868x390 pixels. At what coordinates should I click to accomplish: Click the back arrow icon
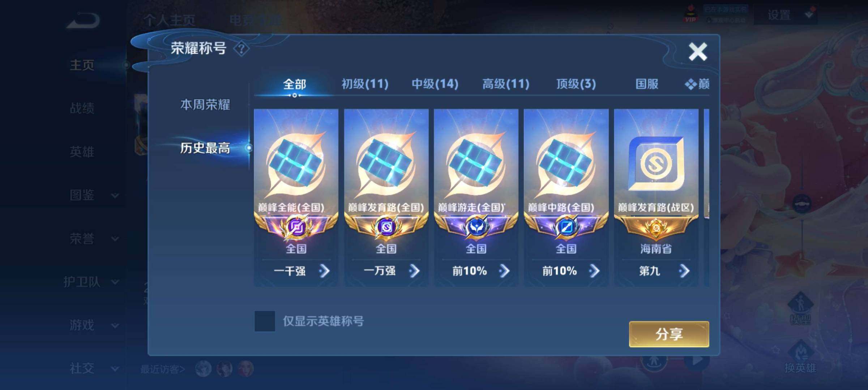coord(83,21)
